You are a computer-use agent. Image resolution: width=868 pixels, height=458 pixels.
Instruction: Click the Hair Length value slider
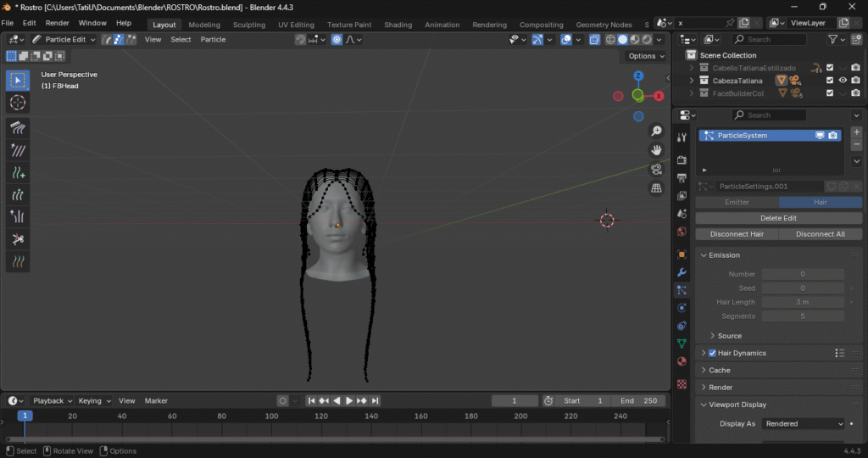click(x=802, y=302)
